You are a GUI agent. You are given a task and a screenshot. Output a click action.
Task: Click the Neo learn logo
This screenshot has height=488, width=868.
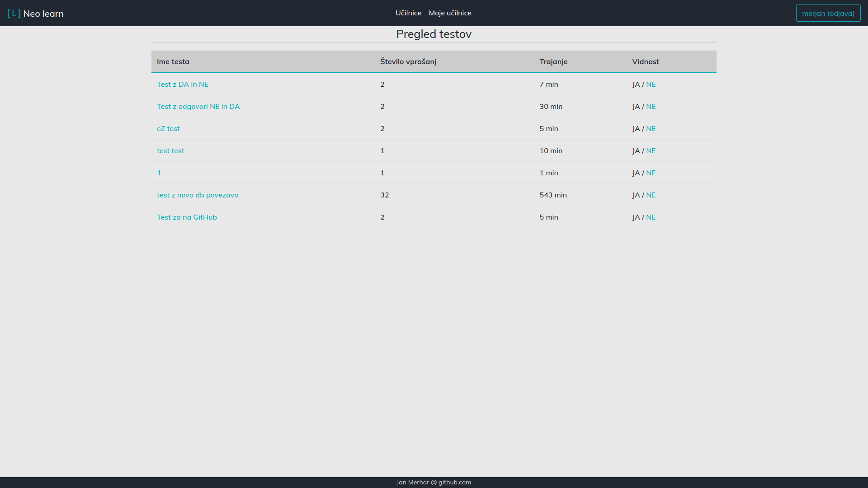coord(35,14)
